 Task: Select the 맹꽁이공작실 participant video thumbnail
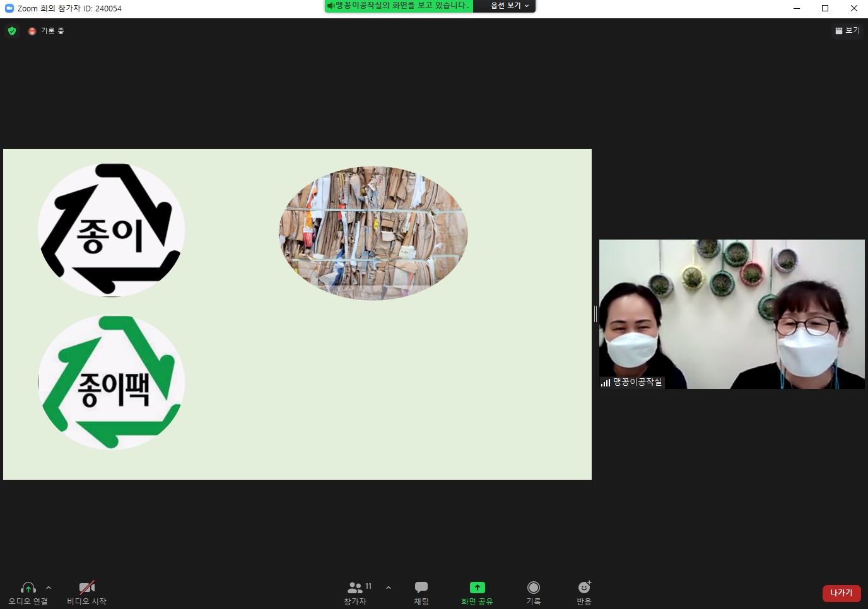coord(732,314)
